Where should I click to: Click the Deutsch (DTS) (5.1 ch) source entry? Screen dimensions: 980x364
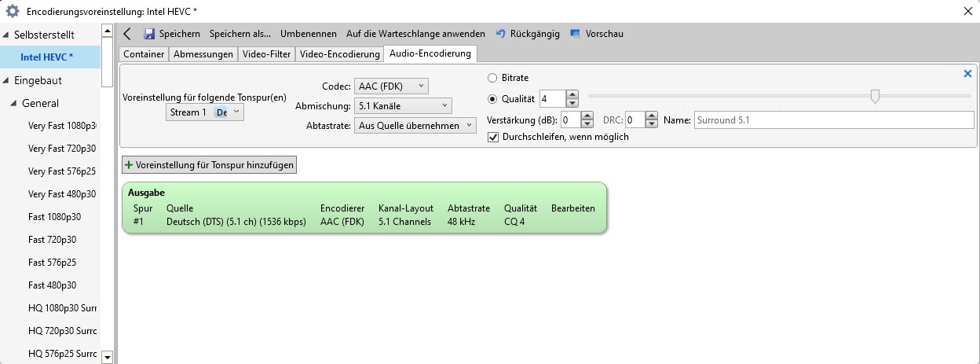point(236,222)
